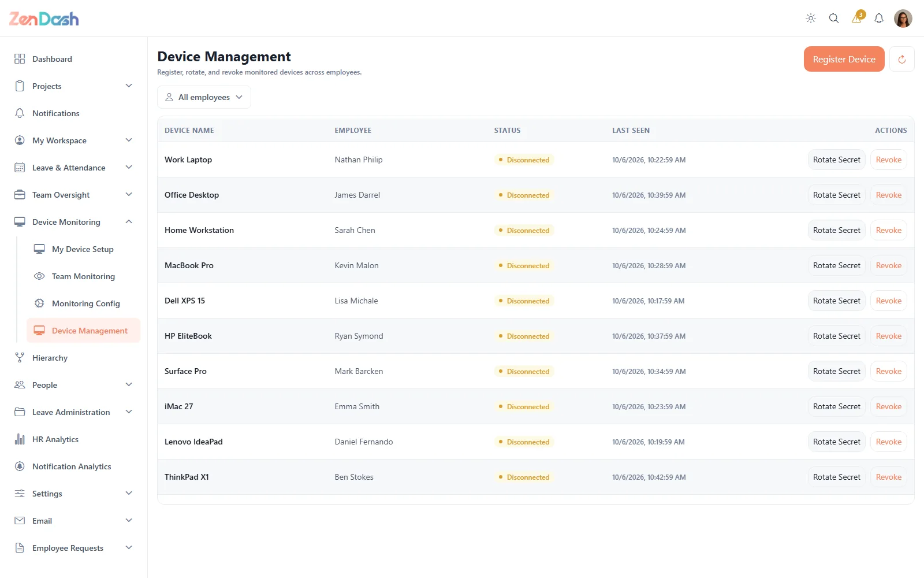The image size is (924, 578).
Task: Click employee name Daniel Fernando
Action: [x=364, y=442]
